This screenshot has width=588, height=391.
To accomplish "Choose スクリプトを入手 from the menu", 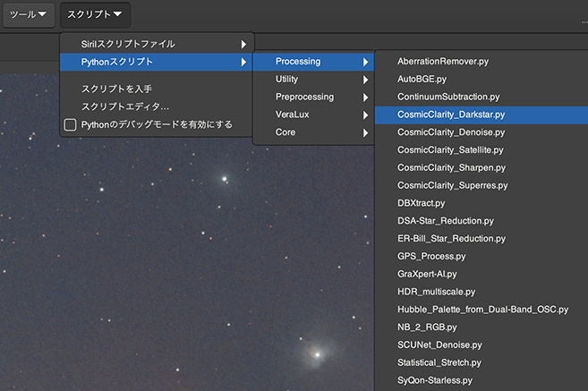I will [116, 89].
